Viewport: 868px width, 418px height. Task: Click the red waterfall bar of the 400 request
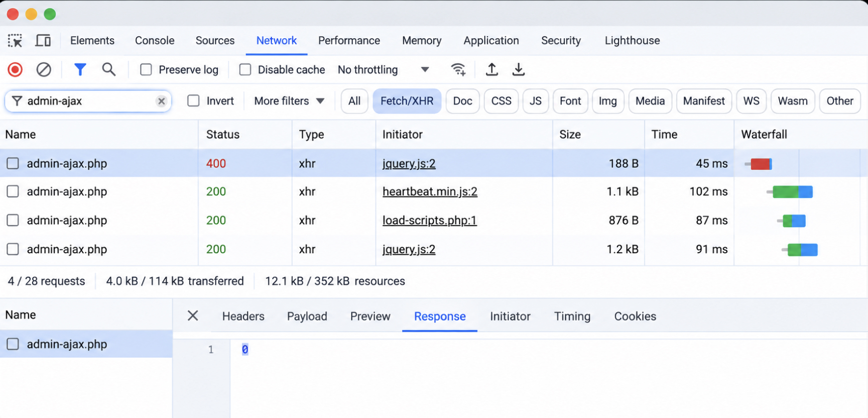(x=760, y=164)
